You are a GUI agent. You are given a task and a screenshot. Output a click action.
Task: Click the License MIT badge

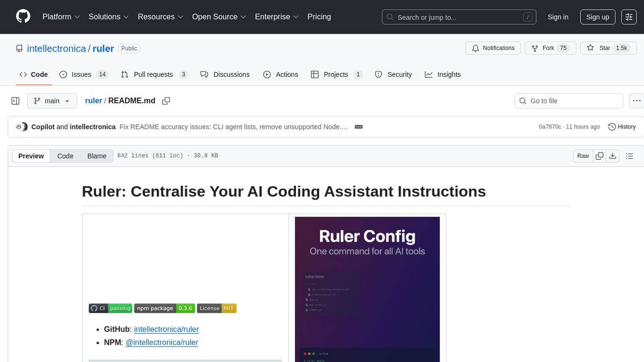[216, 308]
